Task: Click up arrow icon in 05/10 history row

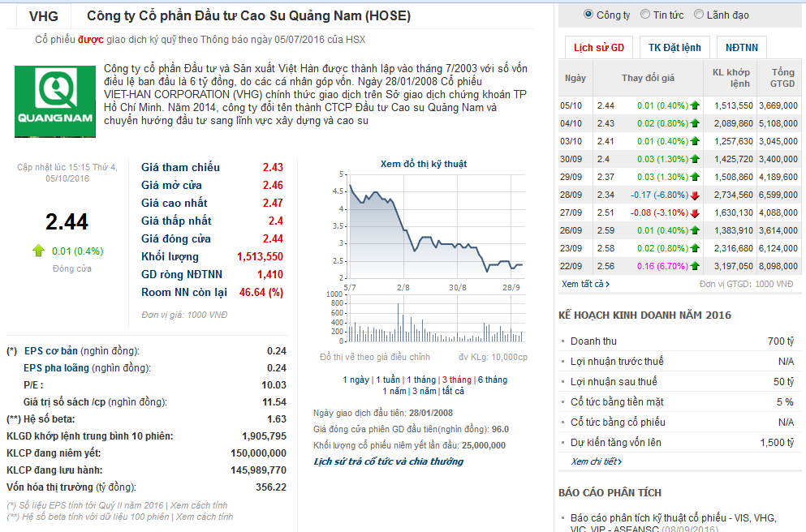Action: pos(695,105)
